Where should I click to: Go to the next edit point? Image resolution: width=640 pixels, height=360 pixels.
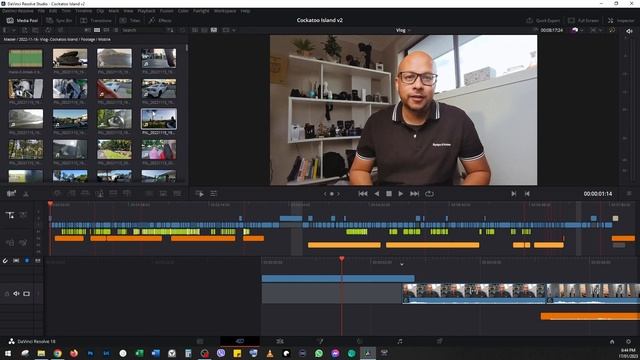coord(513,194)
